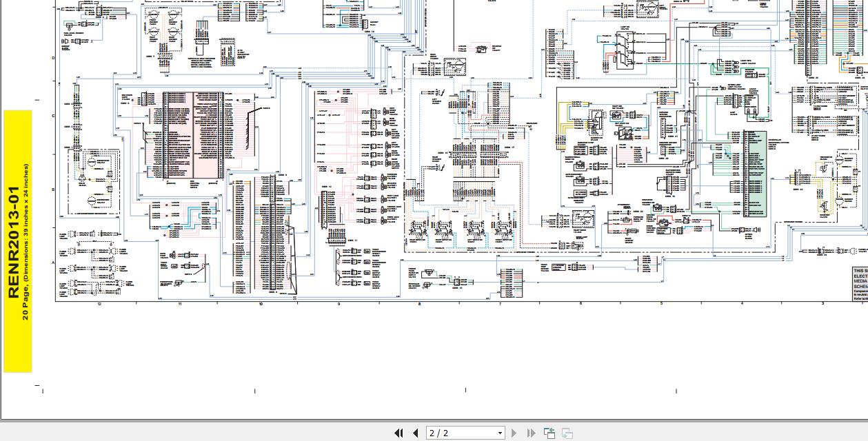Image resolution: width=868 pixels, height=441 pixels.
Task: Click the Next View navigation icon
Action: tap(566, 433)
